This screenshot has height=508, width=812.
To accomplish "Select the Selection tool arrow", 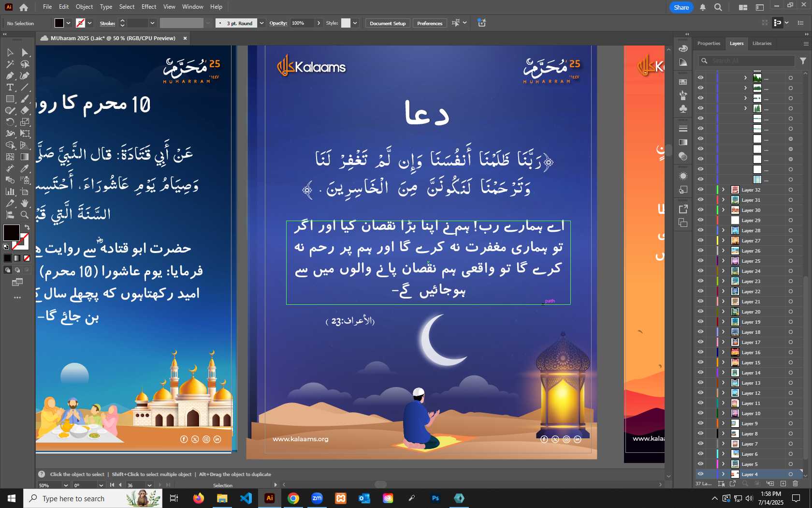I will coord(10,52).
